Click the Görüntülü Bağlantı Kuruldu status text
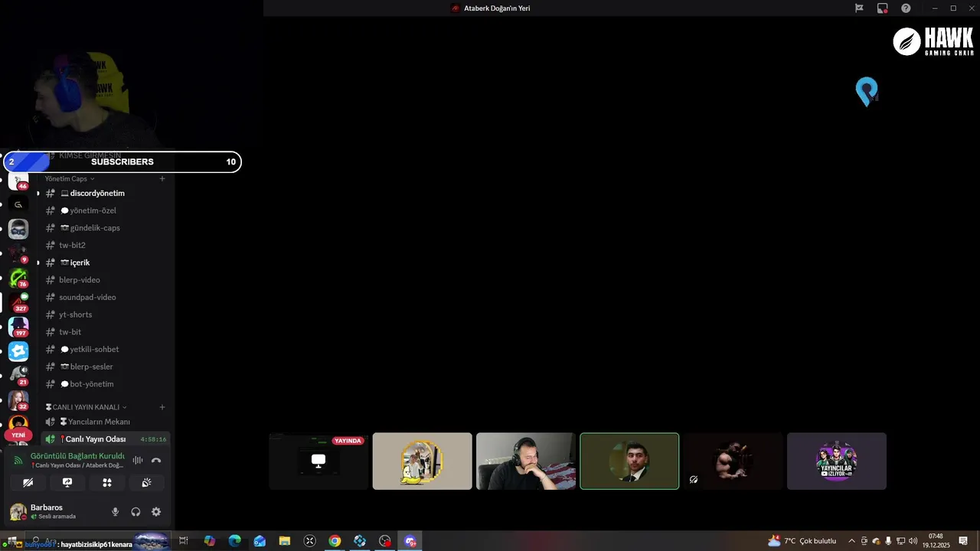The width and height of the screenshot is (980, 551). 77,455
